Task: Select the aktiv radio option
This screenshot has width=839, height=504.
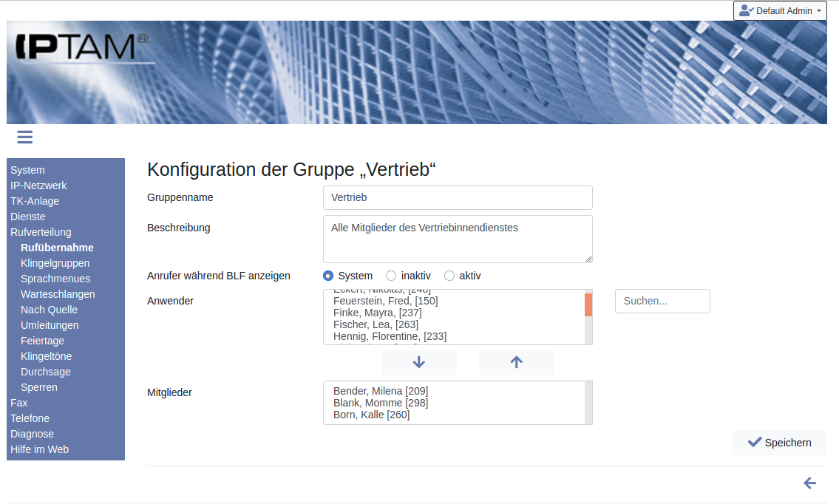Action: pyautogui.click(x=449, y=276)
